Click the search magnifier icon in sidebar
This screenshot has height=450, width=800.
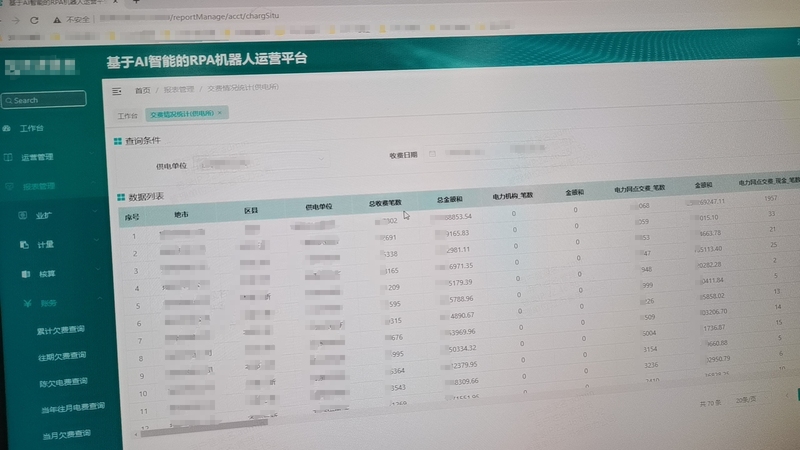pos(9,101)
